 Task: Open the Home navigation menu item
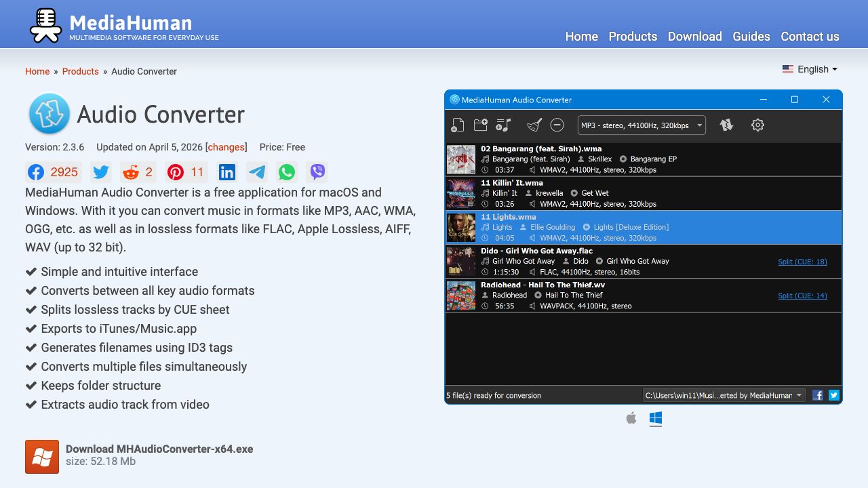pyautogui.click(x=582, y=37)
